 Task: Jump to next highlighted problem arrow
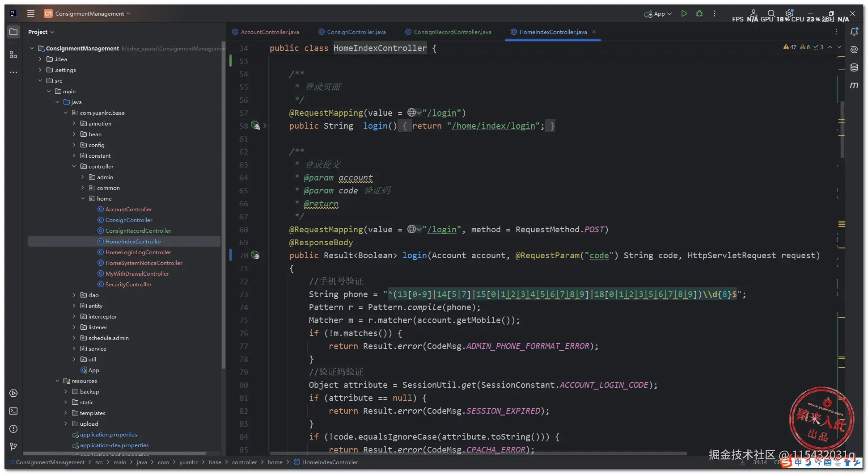(x=839, y=47)
